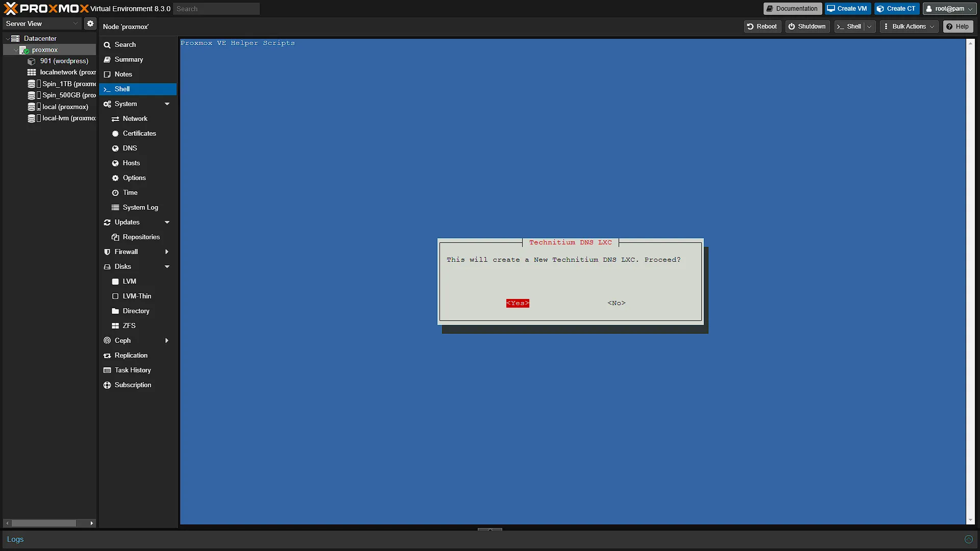Viewport: 980px width, 551px height.
Task: Open the Notes panel
Action: coord(138,74)
